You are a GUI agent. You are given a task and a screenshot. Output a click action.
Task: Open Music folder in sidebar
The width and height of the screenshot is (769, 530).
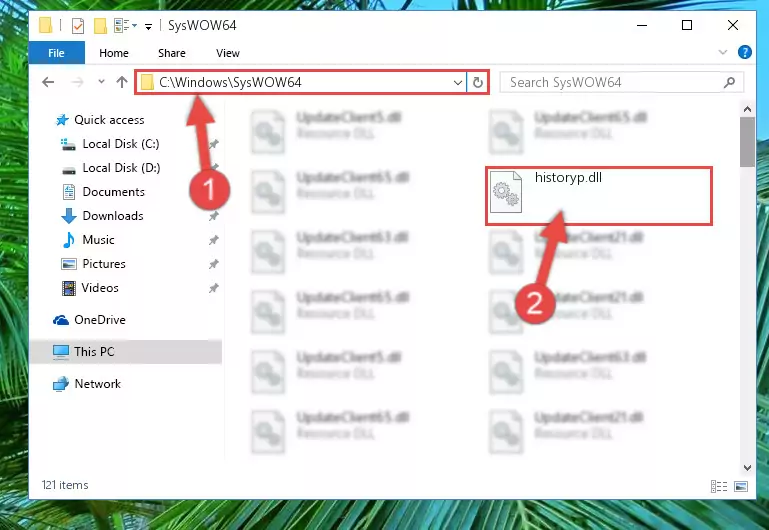98,240
